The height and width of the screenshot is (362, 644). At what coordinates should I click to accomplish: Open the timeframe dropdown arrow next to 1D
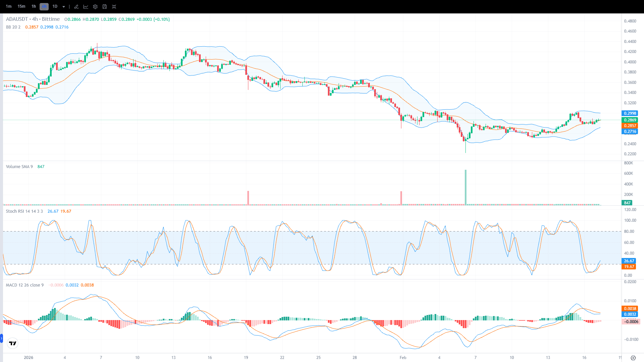pyautogui.click(x=63, y=6)
